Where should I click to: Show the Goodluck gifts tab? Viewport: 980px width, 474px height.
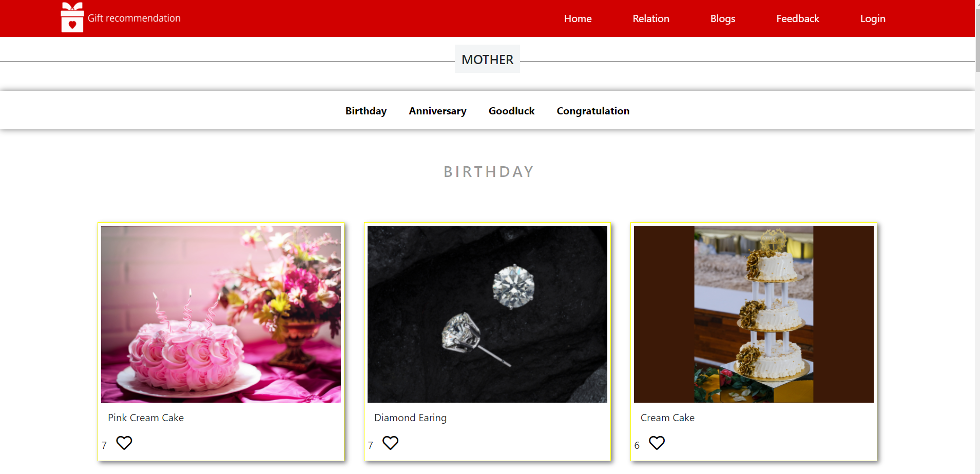pyautogui.click(x=512, y=111)
